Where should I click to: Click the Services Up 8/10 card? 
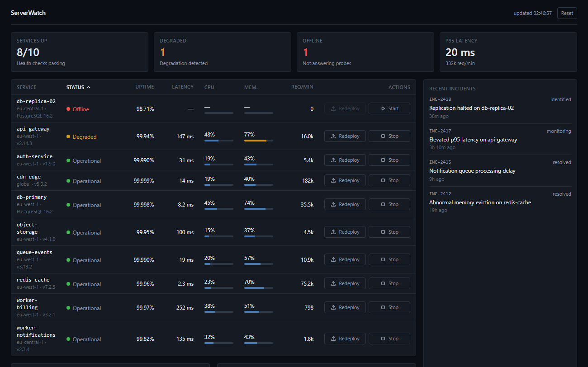click(x=80, y=52)
